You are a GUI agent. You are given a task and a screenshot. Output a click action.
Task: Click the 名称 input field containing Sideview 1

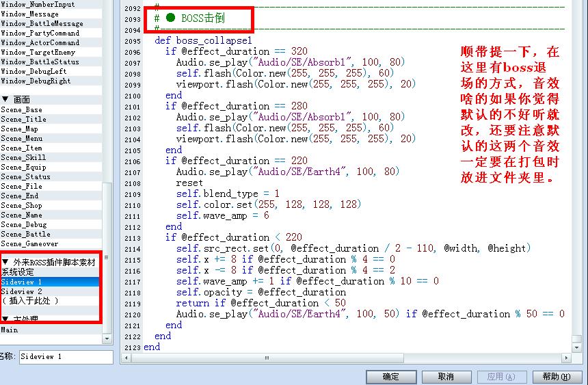point(66,357)
